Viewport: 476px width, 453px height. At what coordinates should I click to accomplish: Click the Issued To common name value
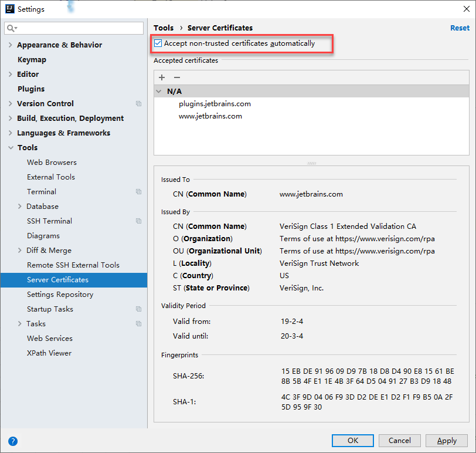pyautogui.click(x=311, y=194)
